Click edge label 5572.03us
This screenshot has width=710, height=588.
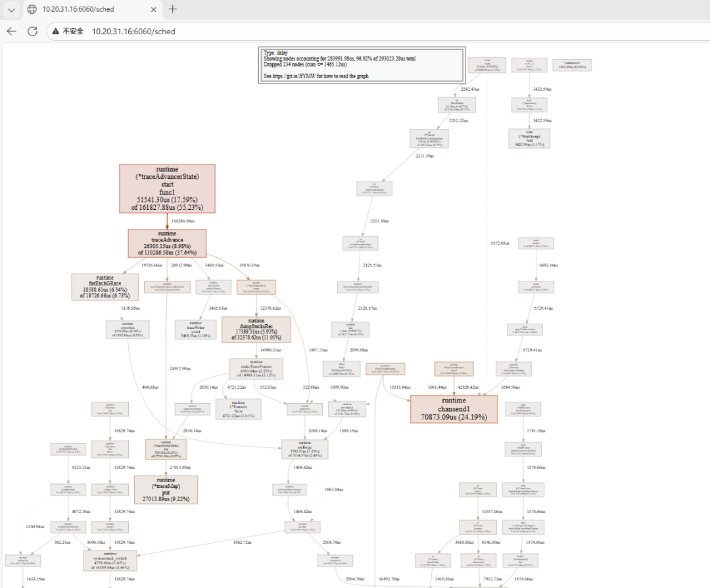(500, 243)
